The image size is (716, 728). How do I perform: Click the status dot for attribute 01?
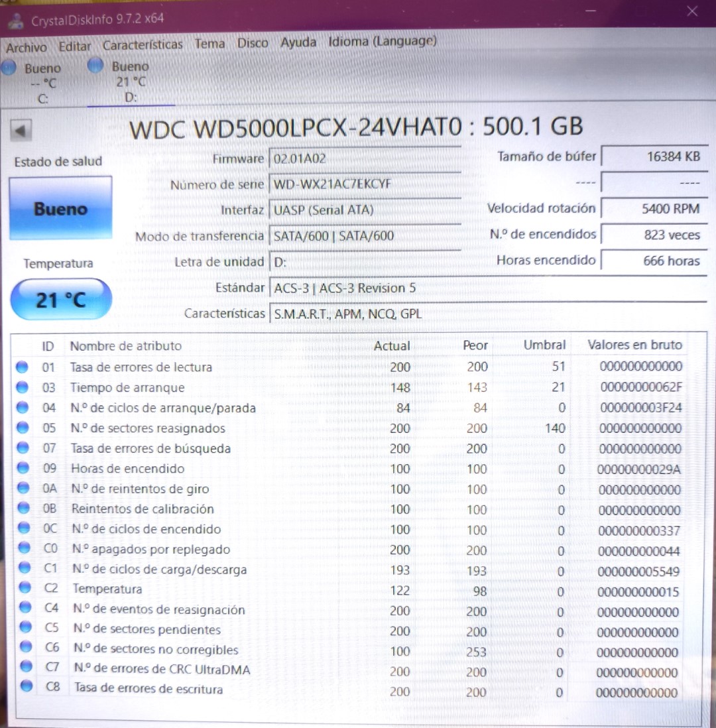point(22,367)
